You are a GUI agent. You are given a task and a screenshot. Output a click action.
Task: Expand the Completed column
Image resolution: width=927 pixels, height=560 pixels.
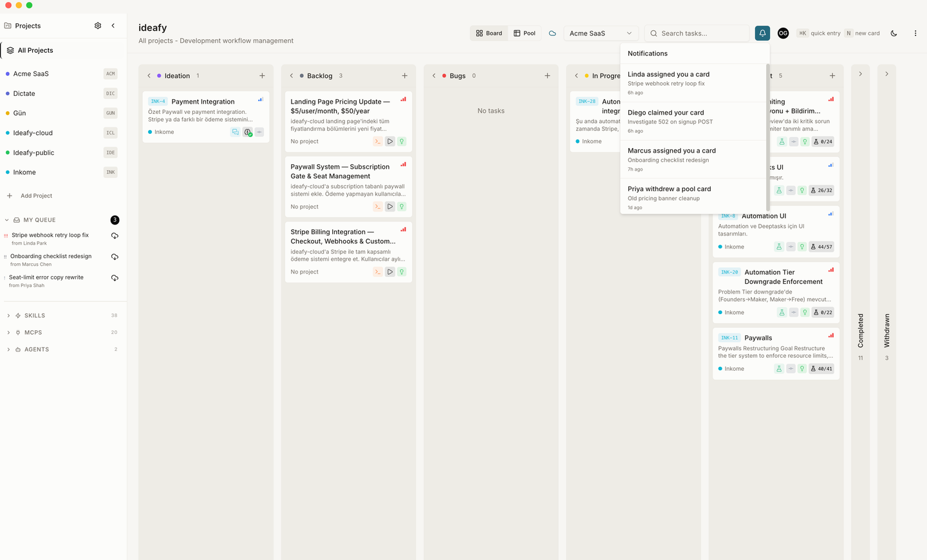(x=860, y=74)
